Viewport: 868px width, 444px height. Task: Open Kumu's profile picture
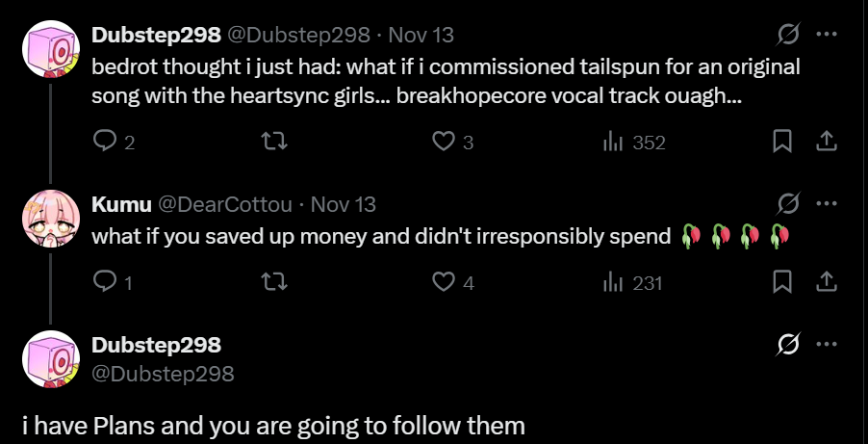tap(50, 219)
